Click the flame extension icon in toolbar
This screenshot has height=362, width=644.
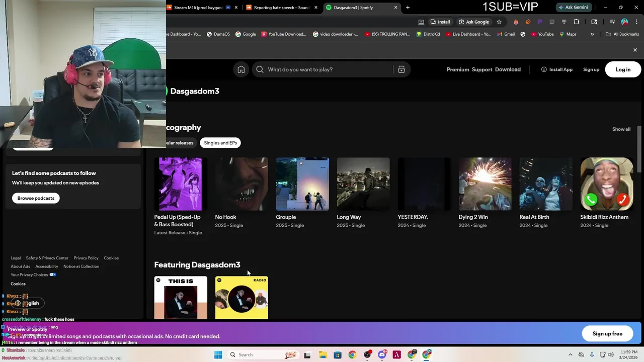(516, 22)
